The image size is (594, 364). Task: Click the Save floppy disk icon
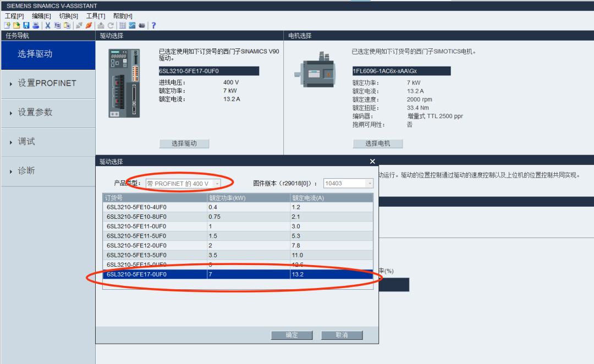(x=26, y=25)
